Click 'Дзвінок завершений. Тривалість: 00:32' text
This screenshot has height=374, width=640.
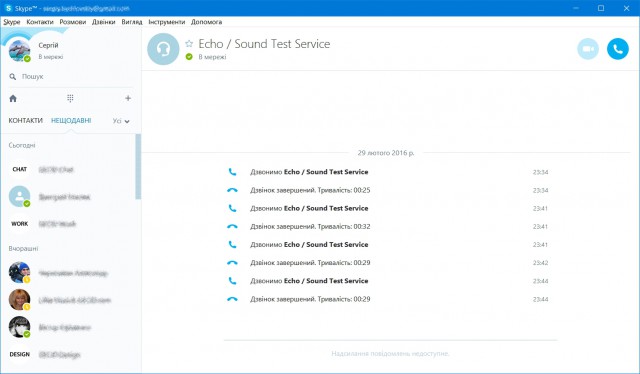[x=310, y=226]
